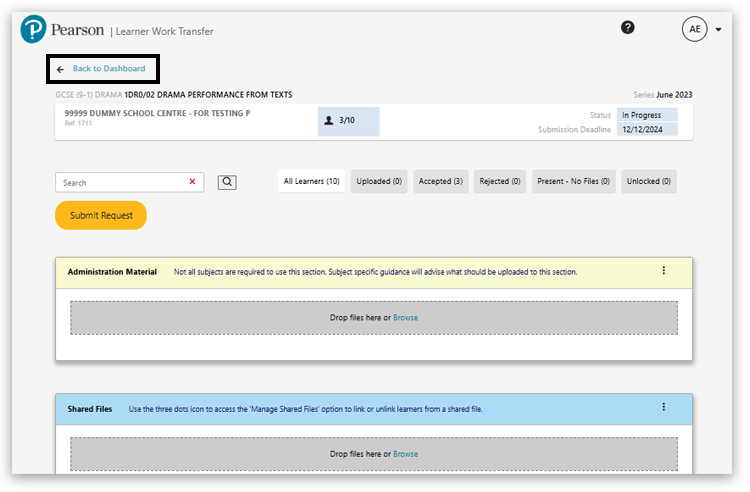Screen dimensions: 750x492
Task: Show the Accepted (3) learners tab
Action: [440, 181]
